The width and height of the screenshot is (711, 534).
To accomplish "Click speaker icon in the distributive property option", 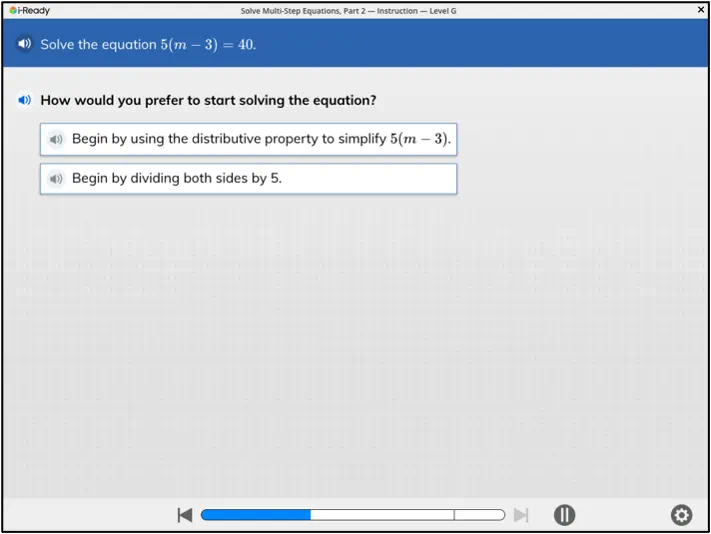I will [x=56, y=140].
